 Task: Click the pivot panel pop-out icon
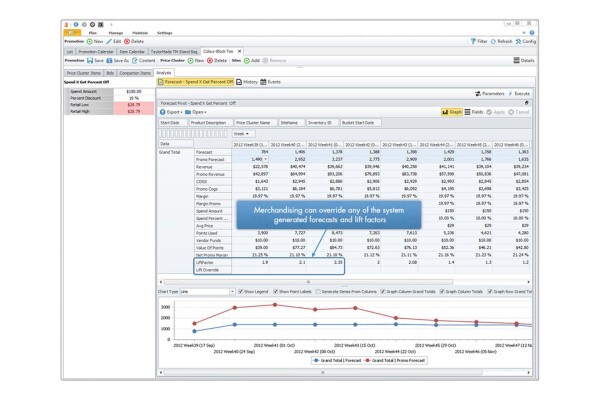click(x=527, y=103)
